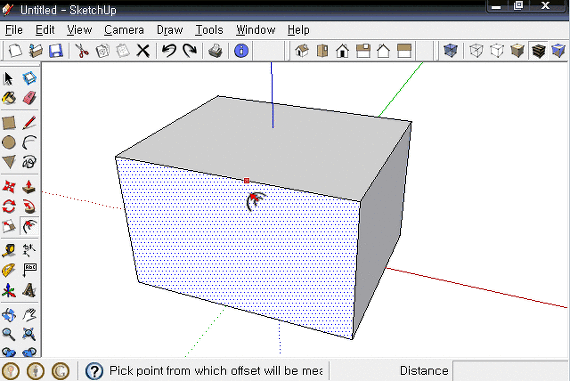
Task: Open the Camera menu
Action: [124, 30]
